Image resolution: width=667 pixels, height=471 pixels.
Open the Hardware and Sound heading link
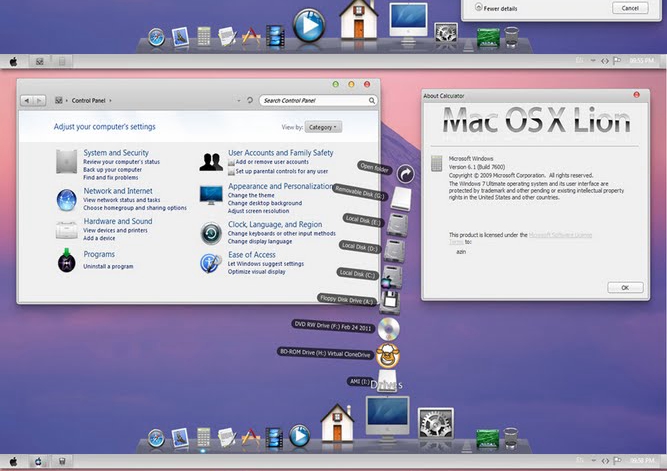[x=118, y=221]
